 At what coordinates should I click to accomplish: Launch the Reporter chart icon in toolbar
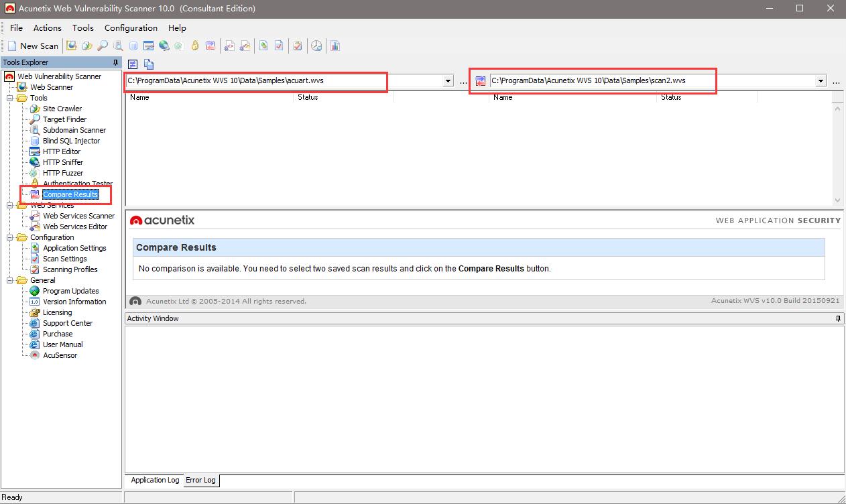[335, 46]
